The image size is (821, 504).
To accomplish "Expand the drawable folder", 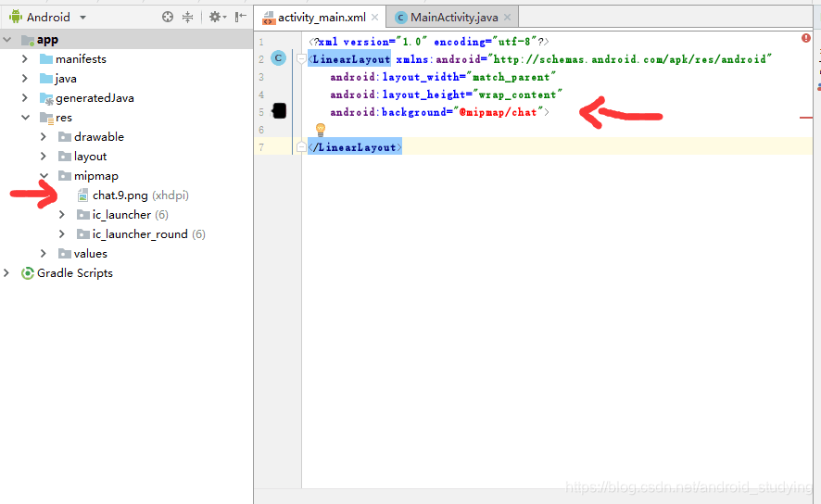I will [44, 136].
